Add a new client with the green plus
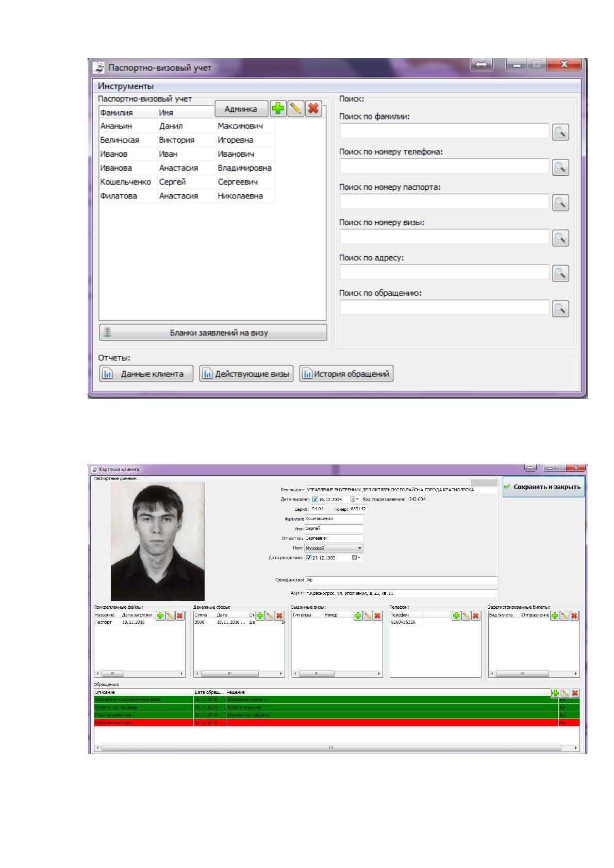The image size is (614, 868). pos(278,109)
